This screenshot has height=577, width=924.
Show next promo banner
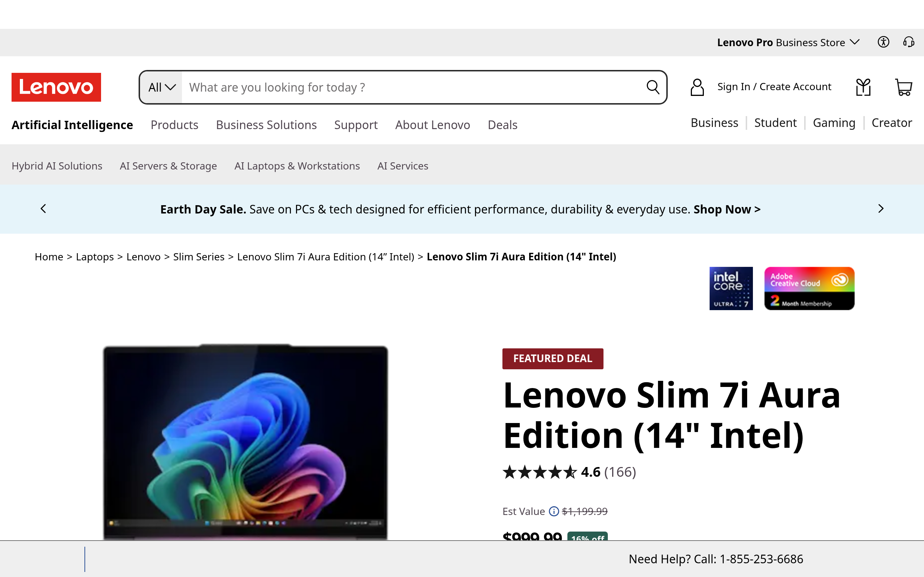880,209
